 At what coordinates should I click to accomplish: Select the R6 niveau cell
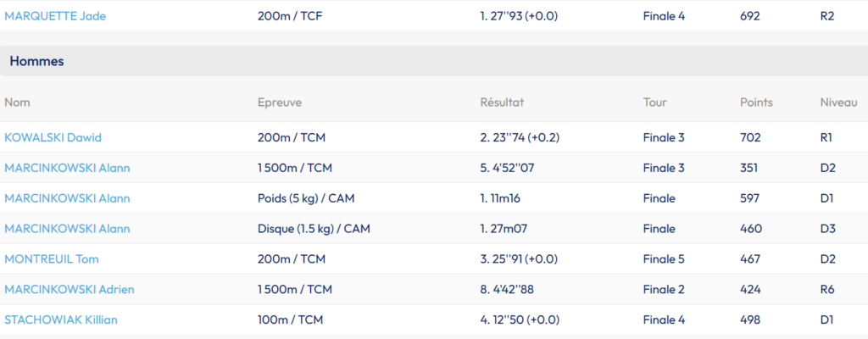tap(827, 290)
